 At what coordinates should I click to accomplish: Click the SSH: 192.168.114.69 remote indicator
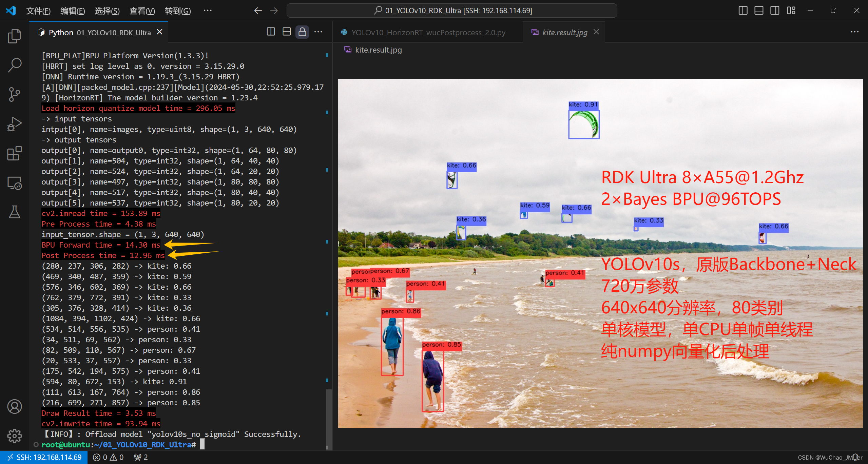[x=44, y=457]
